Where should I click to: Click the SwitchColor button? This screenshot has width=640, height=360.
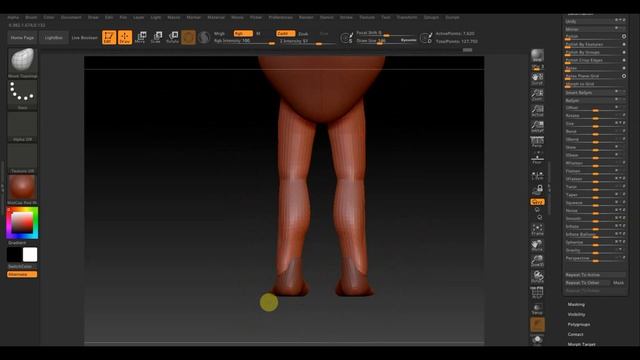tap(22, 266)
